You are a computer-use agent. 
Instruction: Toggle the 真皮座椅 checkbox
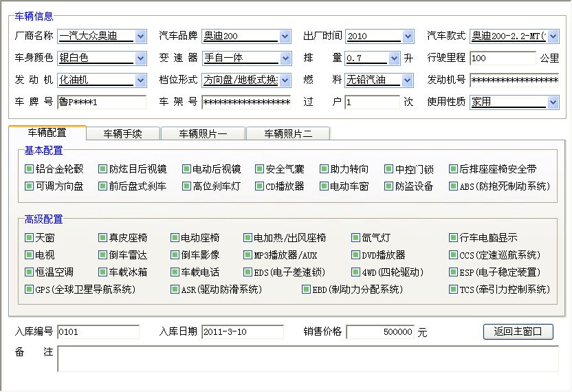click(x=102, y=238)
